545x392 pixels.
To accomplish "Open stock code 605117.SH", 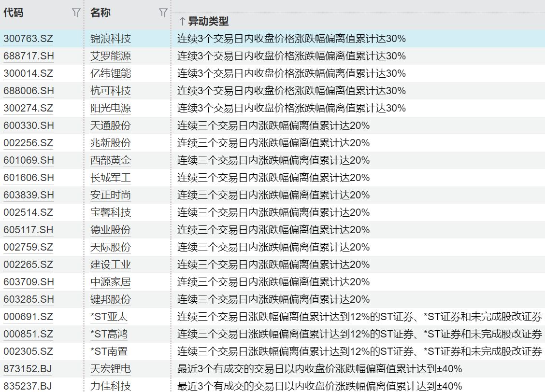I will click(x=29, y=229).
